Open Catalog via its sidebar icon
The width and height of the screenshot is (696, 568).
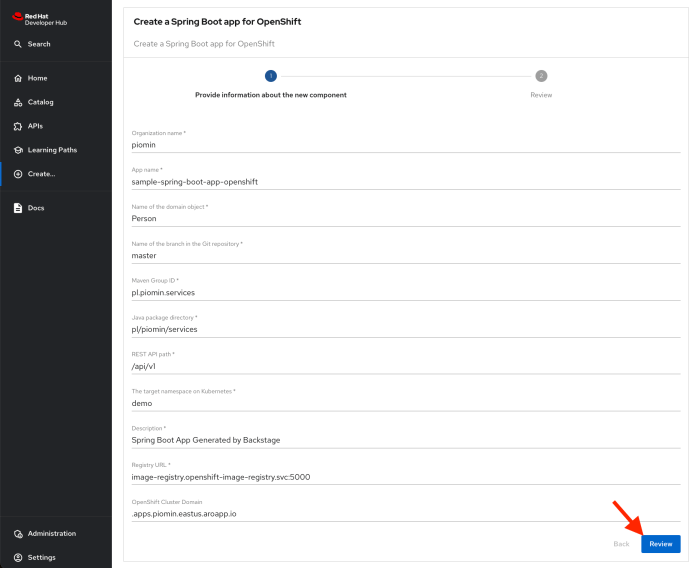click(x=18, y=102)
